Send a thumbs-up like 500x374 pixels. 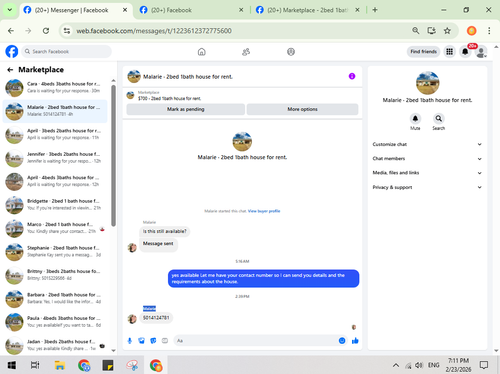click(355, 341)
